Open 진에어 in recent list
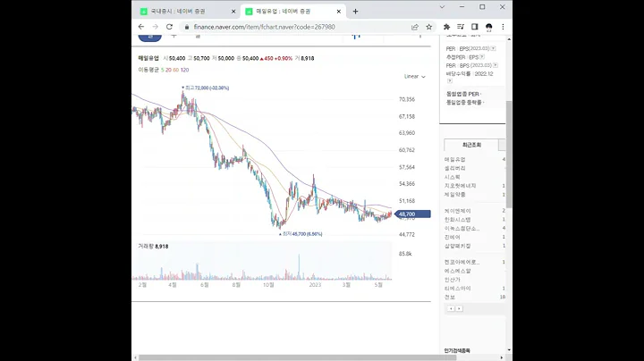Screen dimensions: 644x361 point(453,237)
